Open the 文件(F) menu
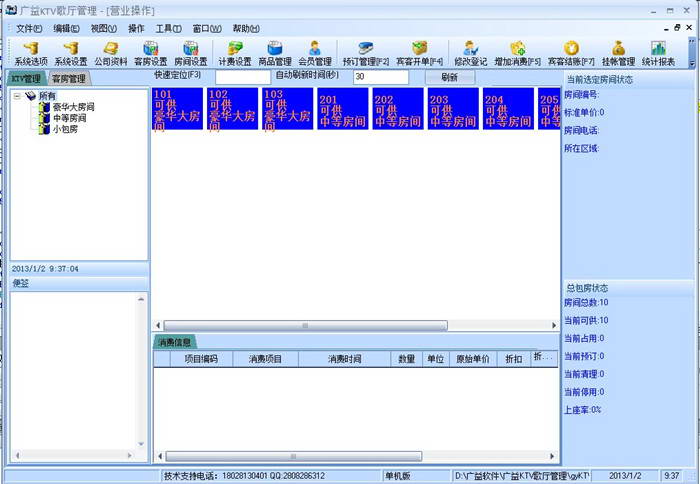 point(29,29)
